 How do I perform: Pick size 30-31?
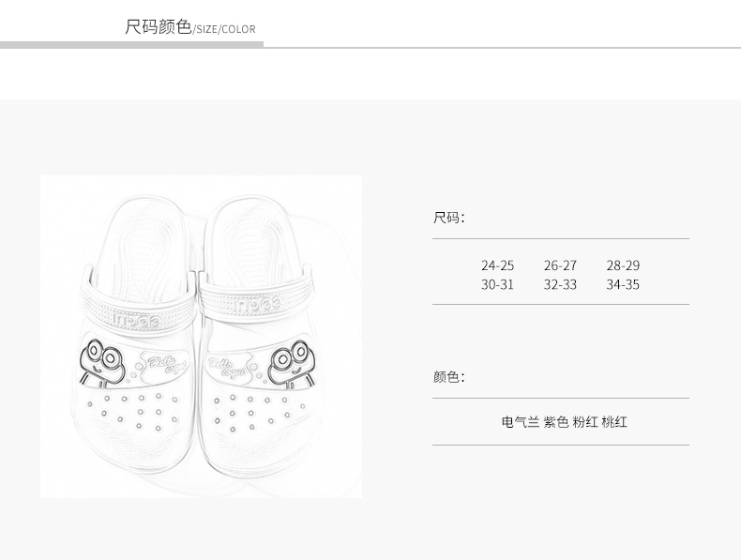point(497,284)
